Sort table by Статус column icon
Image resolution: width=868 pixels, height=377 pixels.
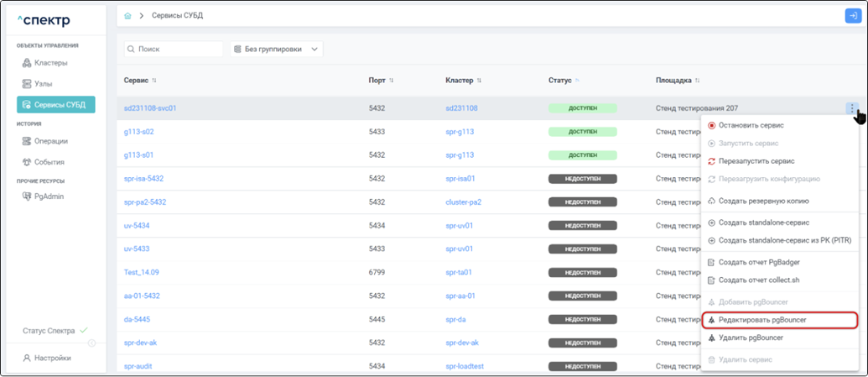click(577, 81)
